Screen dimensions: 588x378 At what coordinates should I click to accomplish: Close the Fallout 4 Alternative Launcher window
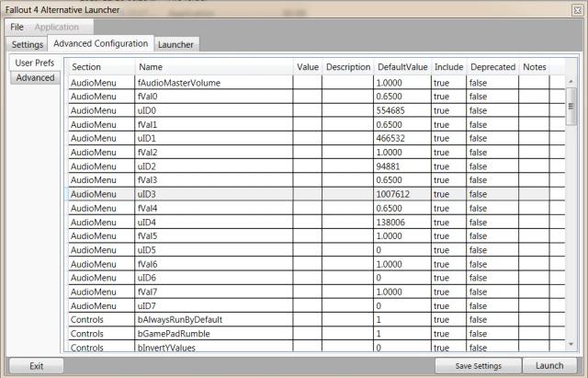578,10
